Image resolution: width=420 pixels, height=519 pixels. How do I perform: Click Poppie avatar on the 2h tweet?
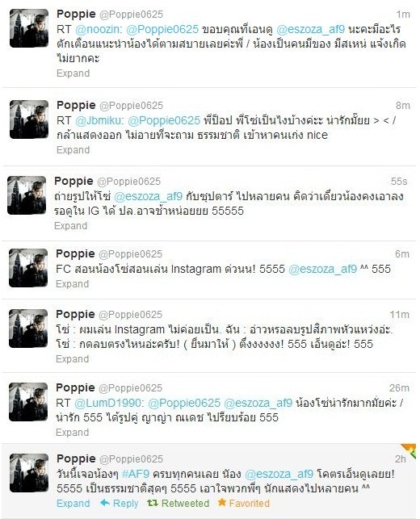coord(29,473)
